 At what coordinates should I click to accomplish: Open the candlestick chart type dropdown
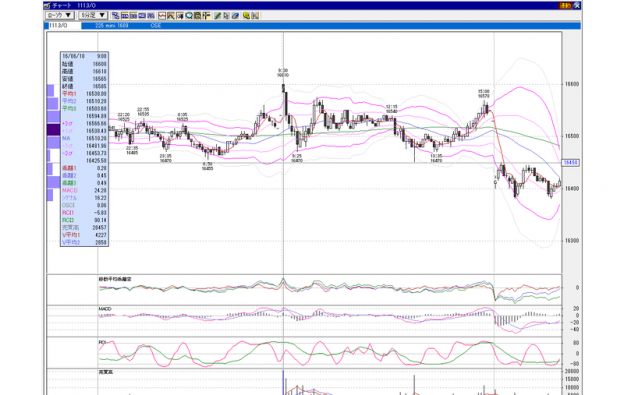pos(59,16)
